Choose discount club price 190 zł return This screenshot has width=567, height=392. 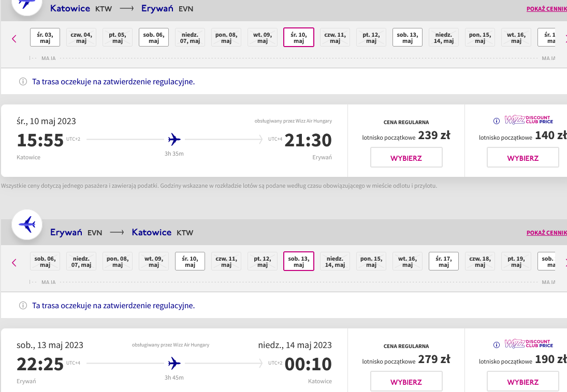coord(523,382)
